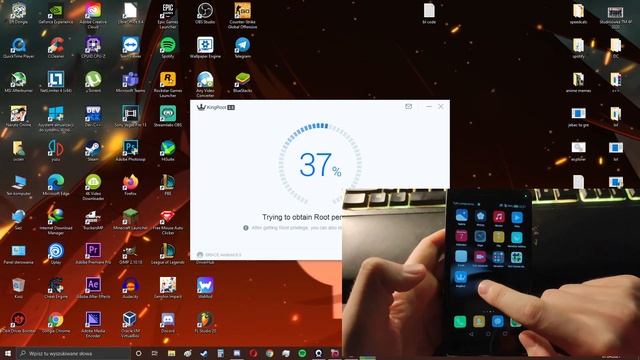Open Cortana circle on taskbar
Viewport: 640px width, 360px height.
click(138, 353)
